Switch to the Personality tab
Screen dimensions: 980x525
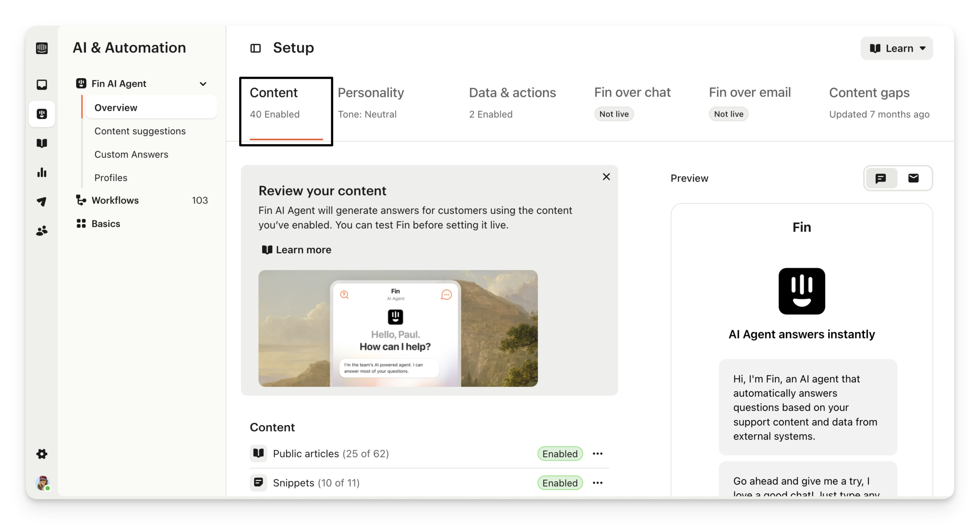pyautogui.click(x=371, y=102)
